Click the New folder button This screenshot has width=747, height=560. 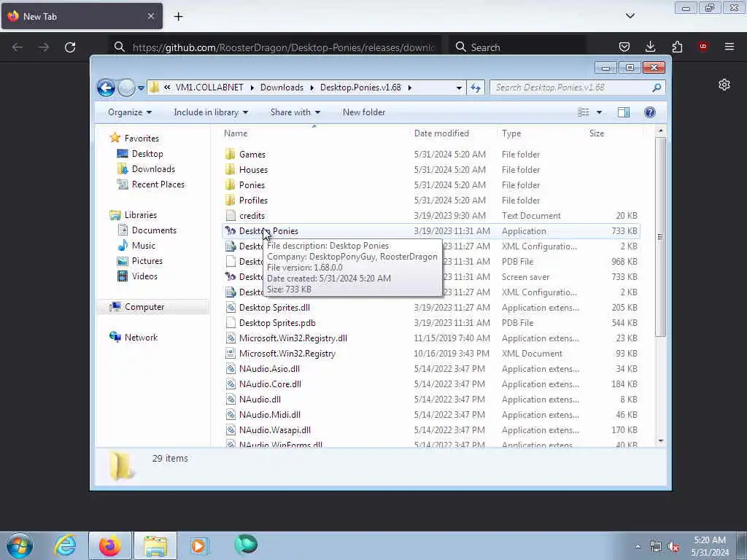(x=364, y=112)
